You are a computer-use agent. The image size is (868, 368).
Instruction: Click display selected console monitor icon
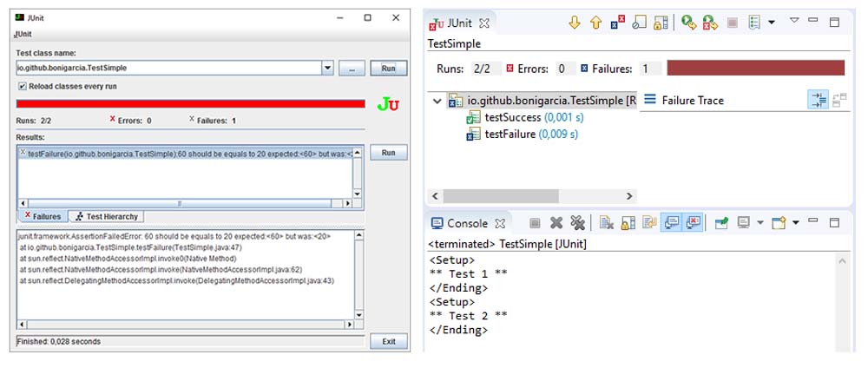[744, 223]
